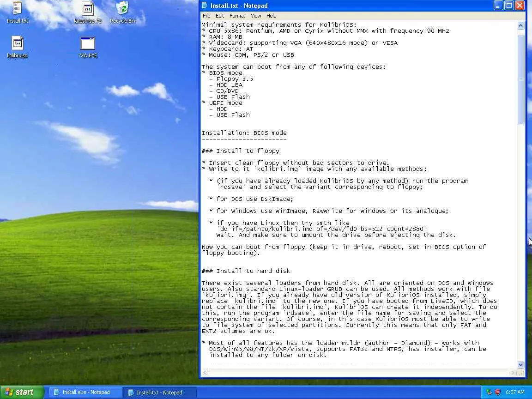Screen dimensions: 532x399
Task: Click the vertical scrollbar down arrow
Action: 521,365
